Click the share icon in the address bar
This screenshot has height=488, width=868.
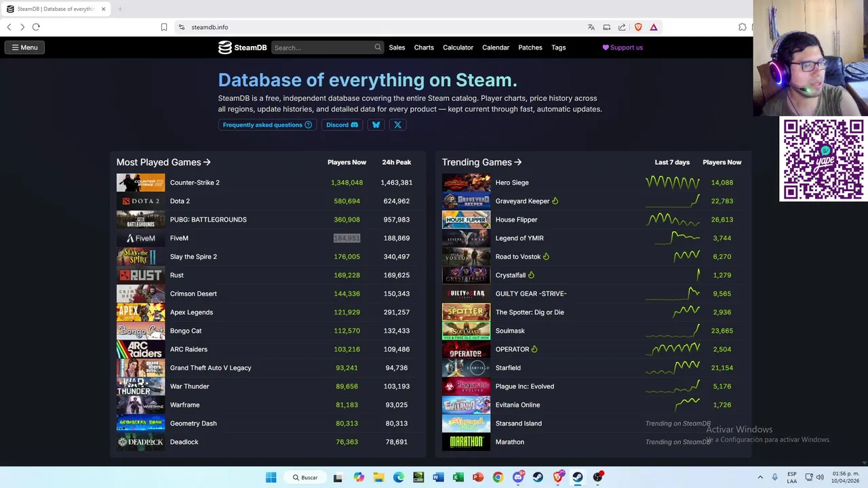(x=622, y=27)
